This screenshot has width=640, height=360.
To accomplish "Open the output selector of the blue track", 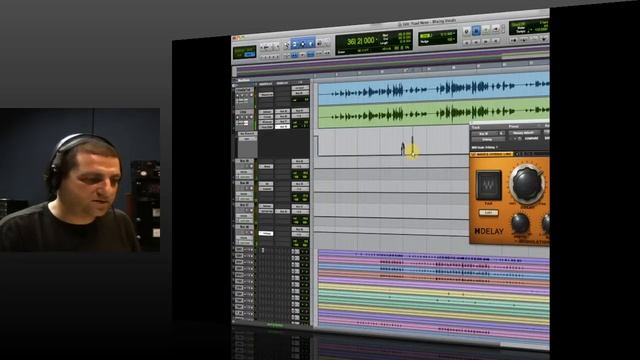I will (x=300, y=93).
